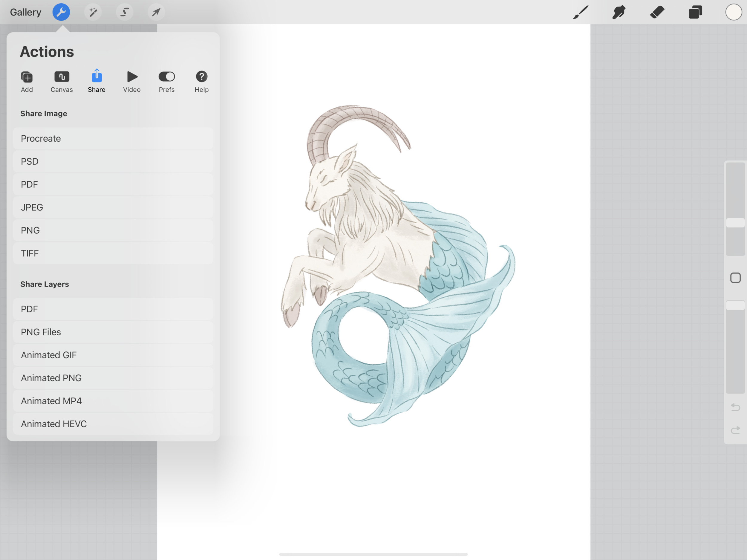This screenshot has height=560, width=747.
Task: Click the brush size slider handle
Action: click(735, 223)
